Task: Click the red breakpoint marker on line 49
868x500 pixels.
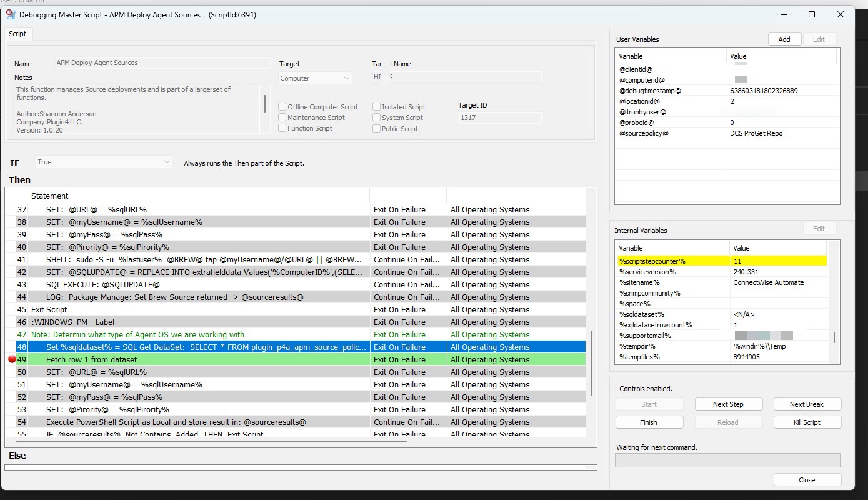Action: 11,359
